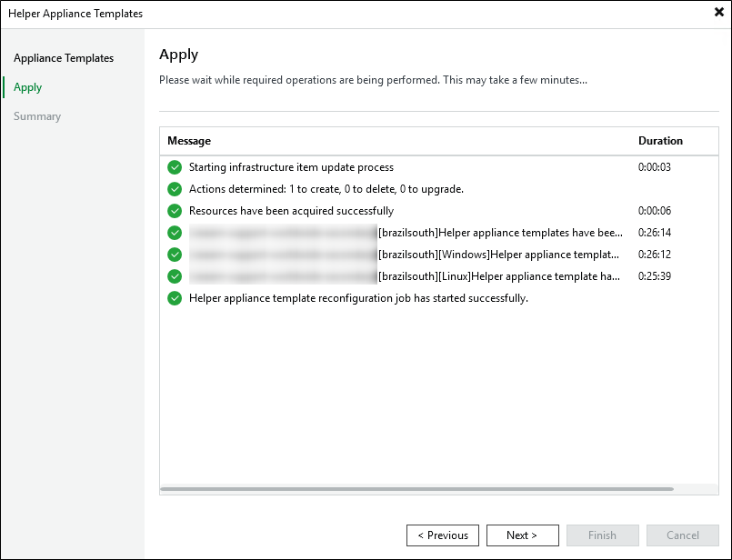Click the green check for the [Windows] template row

click(175, 255)
